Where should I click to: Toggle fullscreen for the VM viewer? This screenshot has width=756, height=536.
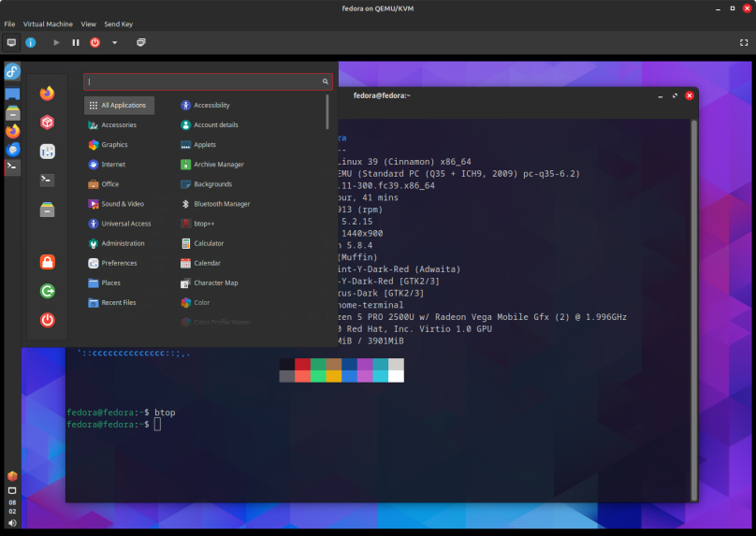(x=744, y=42)
